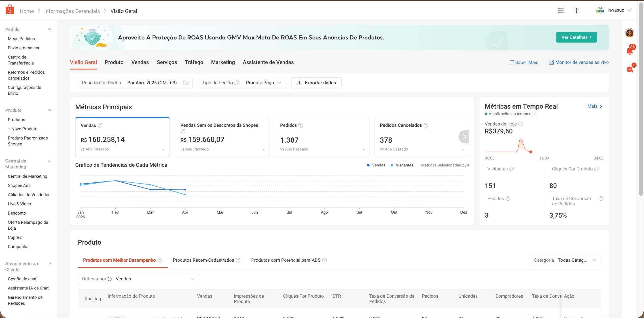Collapse the Produto sidebar section
Screen dimensions: 644x318
[49, 110]
